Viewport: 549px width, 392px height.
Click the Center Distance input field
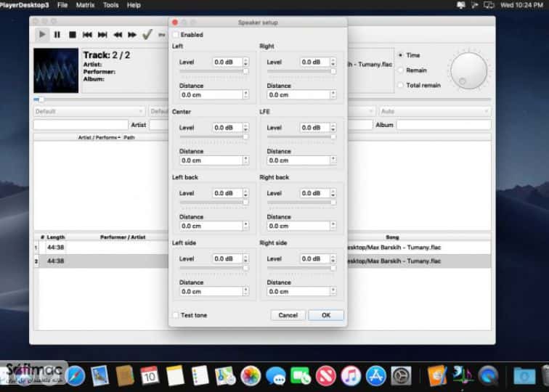(211, 160)
